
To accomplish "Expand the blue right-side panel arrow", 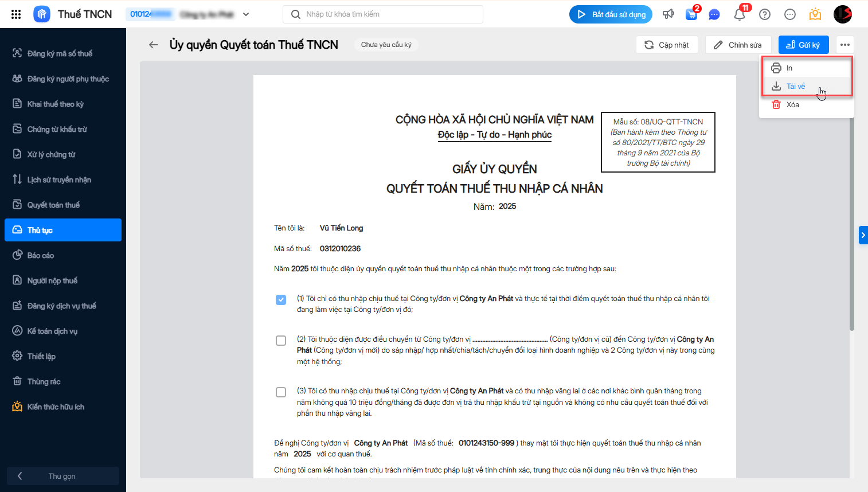I will pyautogui.click(x=863, y=235).
